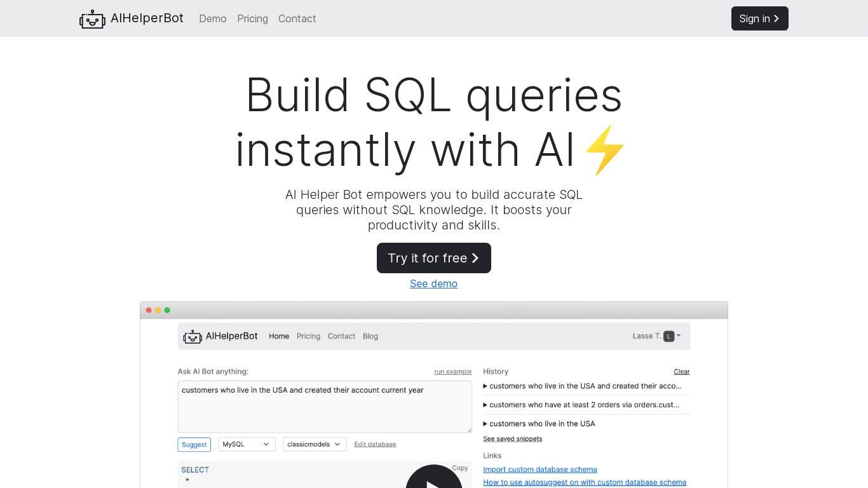Click the 'L' avatar badge next to Lasse T.

point(668,336)
